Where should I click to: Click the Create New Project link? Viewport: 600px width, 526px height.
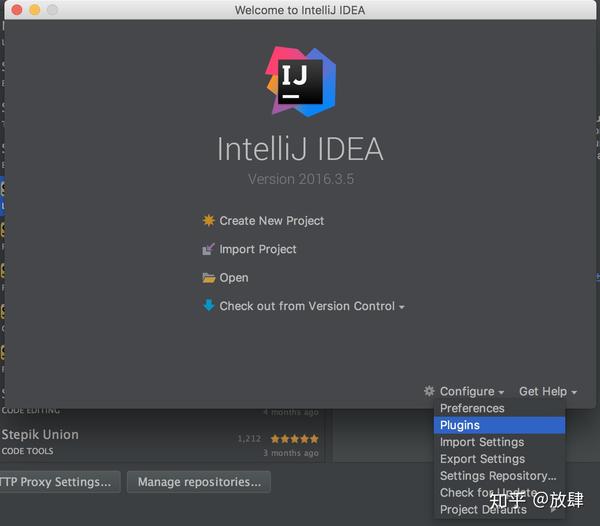click(x=272, y=221)
